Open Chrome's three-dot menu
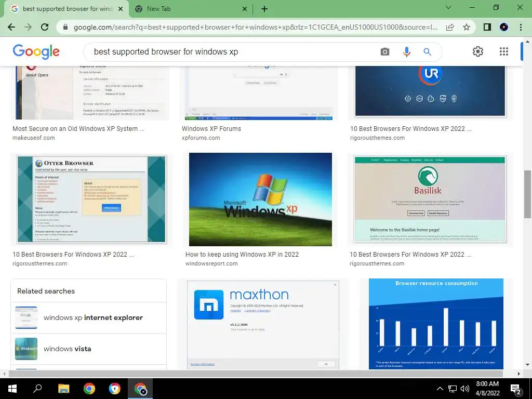 tap(521, 27)
